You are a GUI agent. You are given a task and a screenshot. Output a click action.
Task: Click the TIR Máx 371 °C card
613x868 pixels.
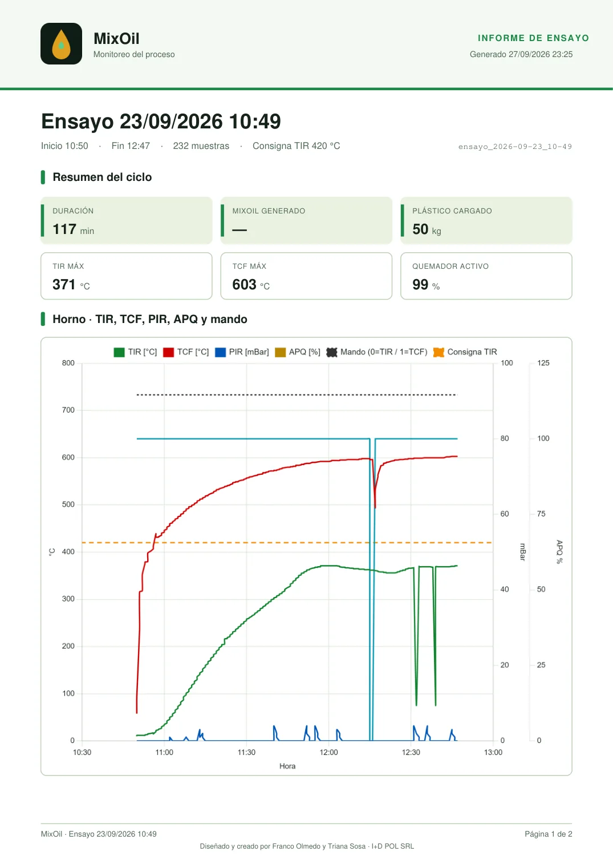127,276
